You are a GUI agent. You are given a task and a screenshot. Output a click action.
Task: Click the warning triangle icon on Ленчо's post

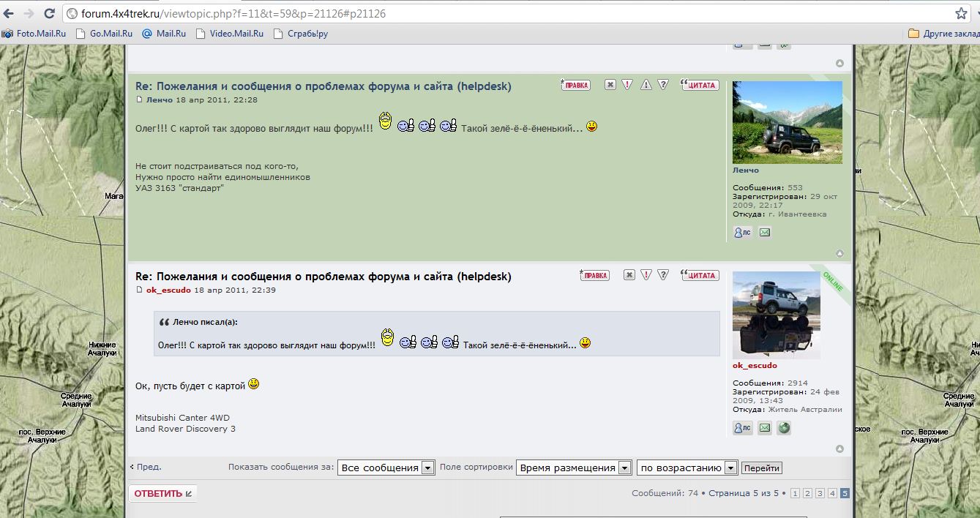(x=646, y=85)
